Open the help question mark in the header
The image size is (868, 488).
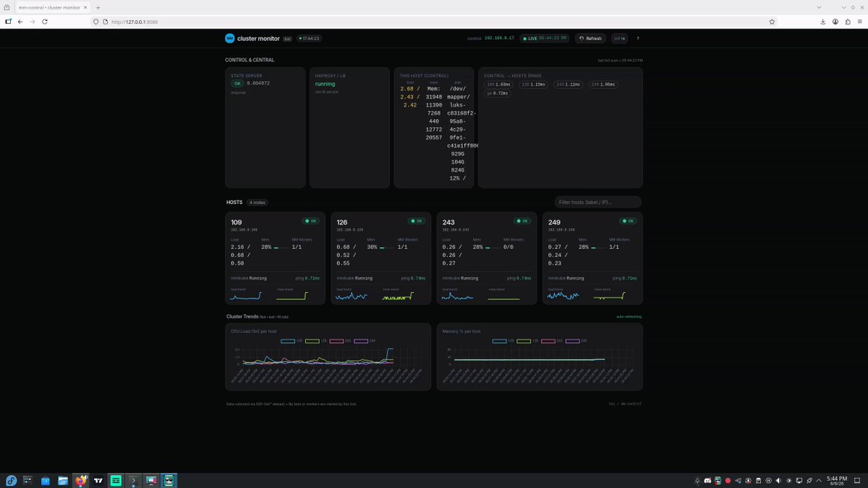tap(637, 38)
